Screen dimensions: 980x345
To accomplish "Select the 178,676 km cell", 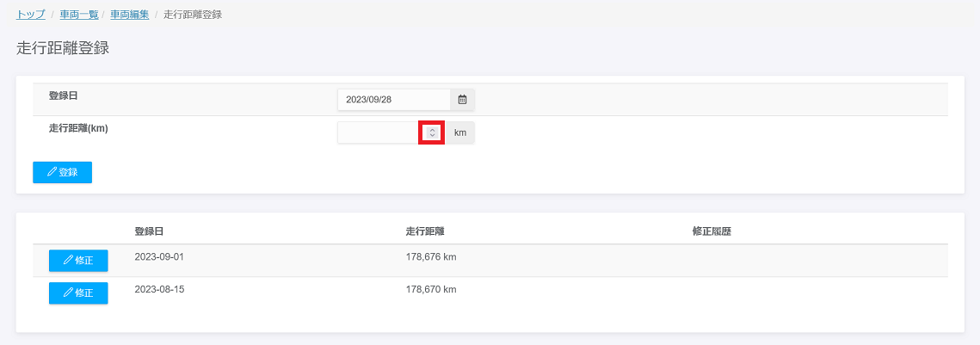I will (x=430, y=256).
